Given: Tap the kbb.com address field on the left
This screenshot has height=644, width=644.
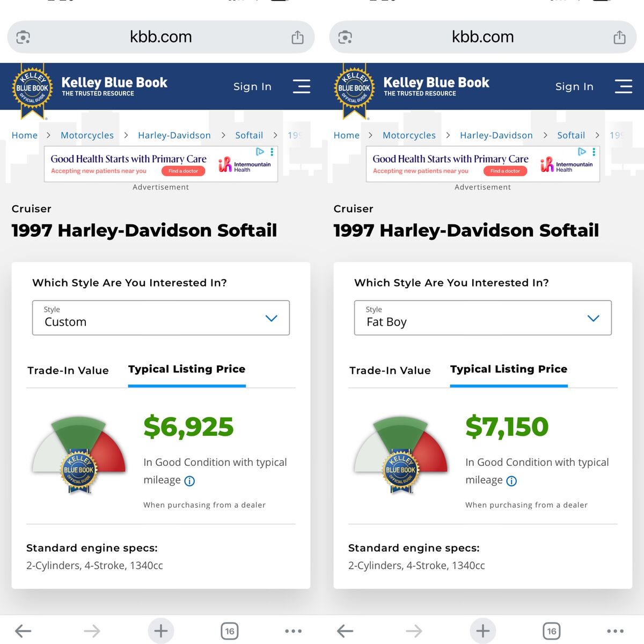Looking at the screenshot, I should click(161, 37).
